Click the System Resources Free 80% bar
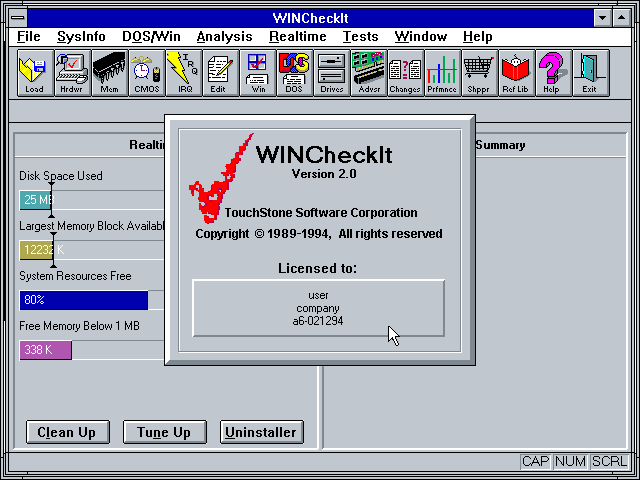The width and height of the screenshot is (640, 480). (92, 300)
